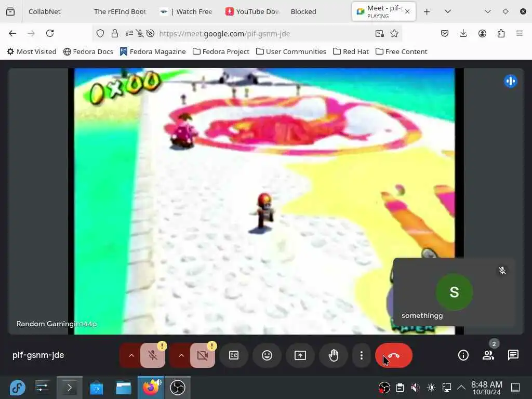
Task: Click the Present now screen-share icon
Action: (x=300, y=355)
